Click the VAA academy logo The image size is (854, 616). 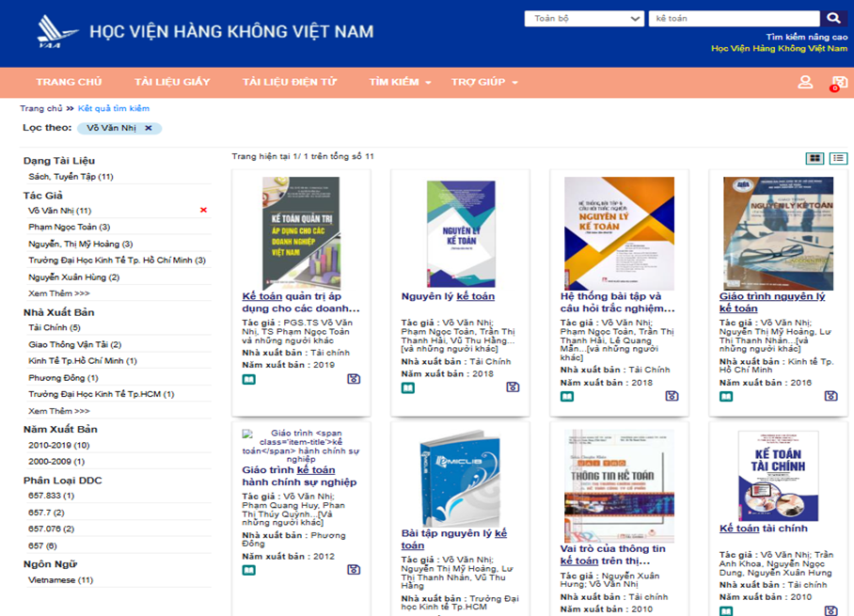coord(56,32)
